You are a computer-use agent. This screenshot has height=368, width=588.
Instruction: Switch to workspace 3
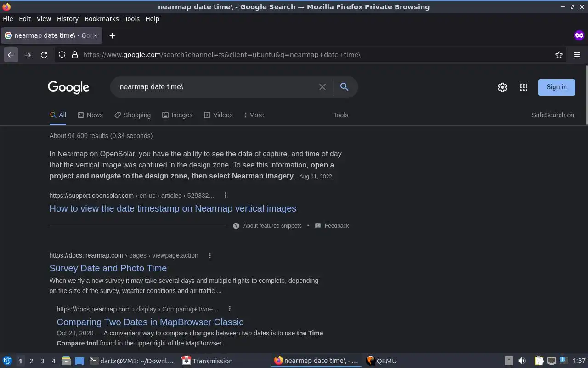coord(42,361)
